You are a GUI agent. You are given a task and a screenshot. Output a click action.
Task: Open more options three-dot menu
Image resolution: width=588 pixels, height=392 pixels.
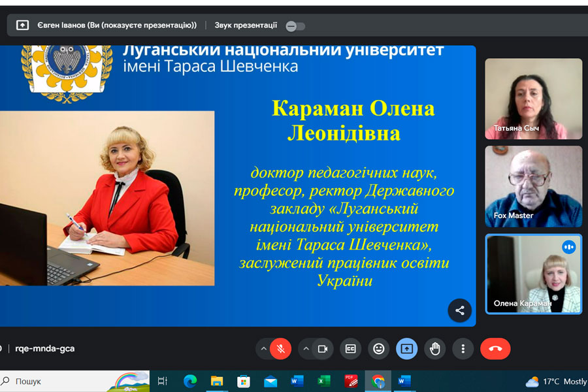tap(463, 349)
